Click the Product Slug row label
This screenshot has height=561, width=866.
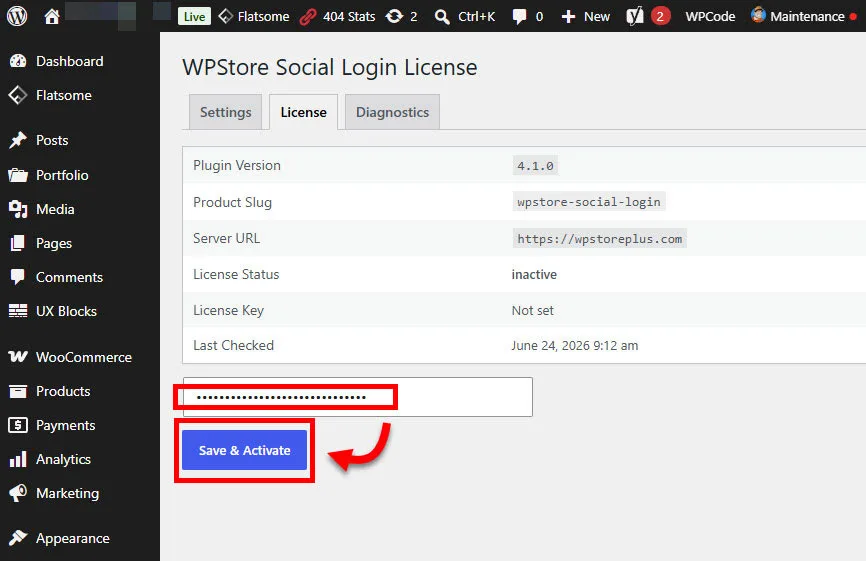[x=233, y=202]
